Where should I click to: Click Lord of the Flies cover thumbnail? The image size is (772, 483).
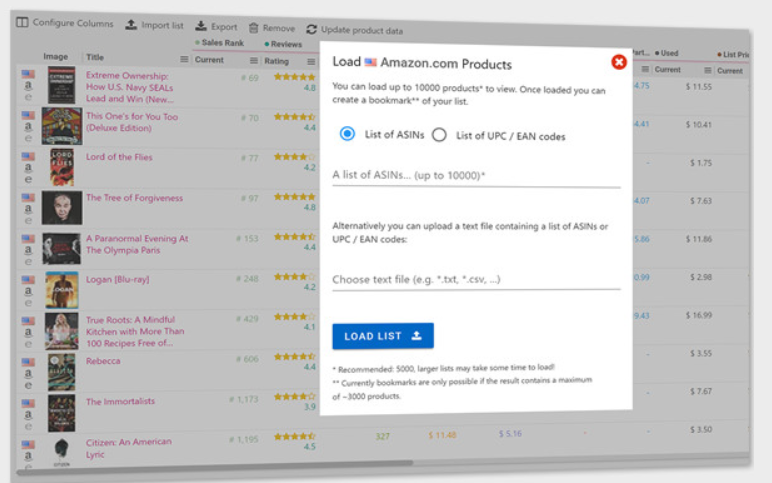tap(62, 167)
